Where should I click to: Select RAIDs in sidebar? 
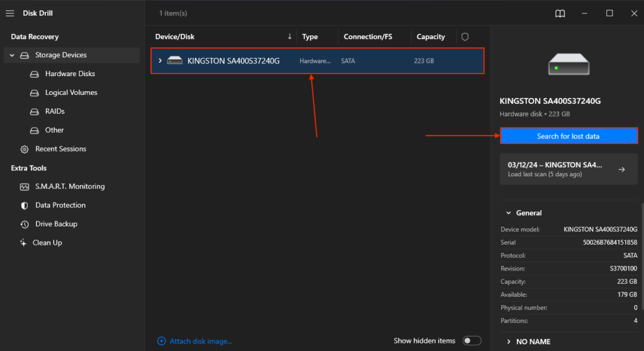[x=55, y=111]
